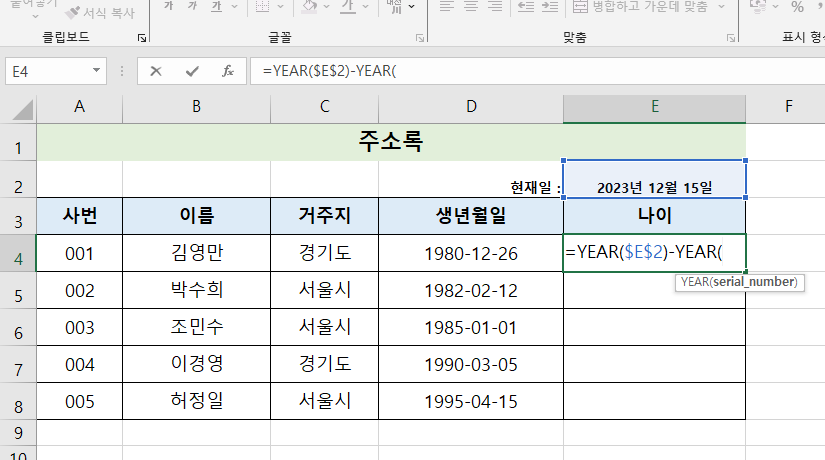Select the ID cell 003

tap(79, 327)
